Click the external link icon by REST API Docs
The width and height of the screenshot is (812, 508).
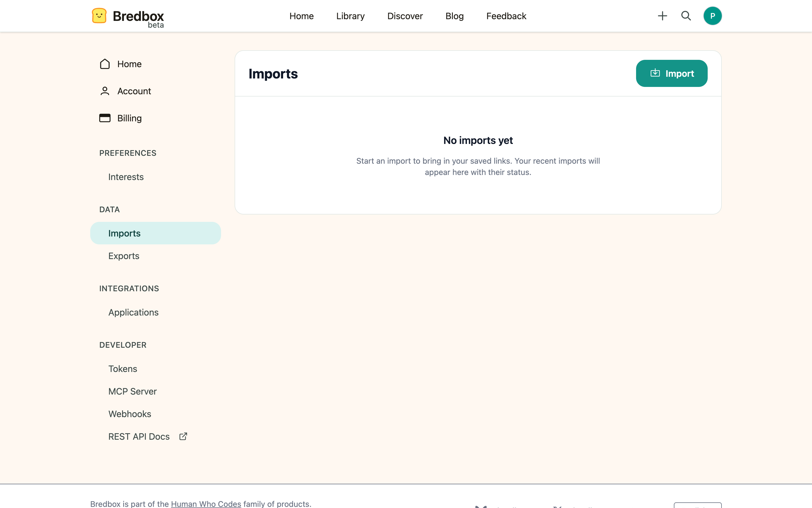coord(183,436)
